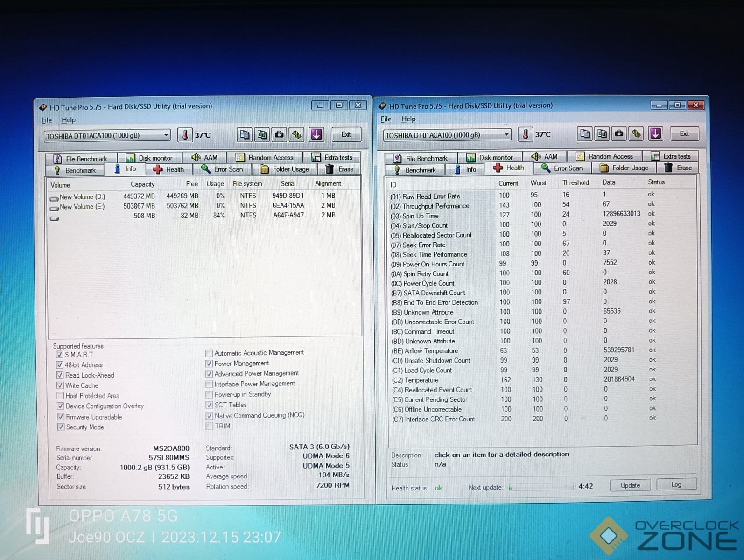The height and width of the screenshot is (560, 744).
Task: Click HD Tune app icon in left title bar
Action: click(43, 107)
